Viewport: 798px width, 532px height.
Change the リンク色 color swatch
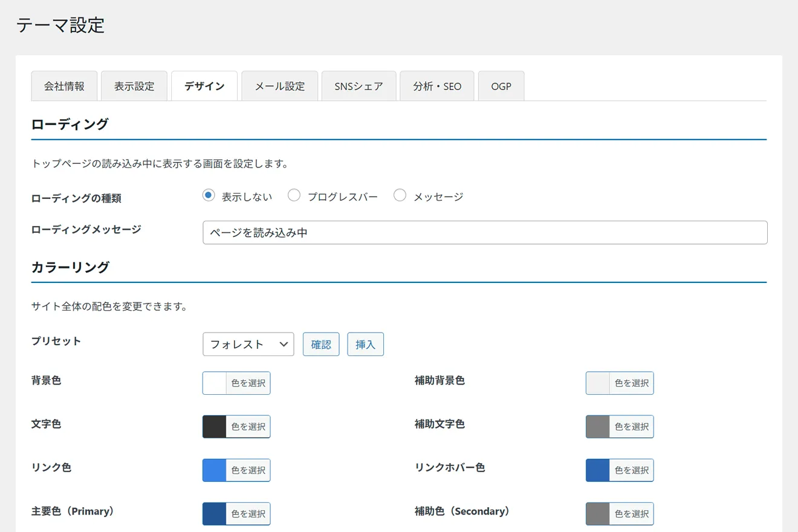click(x=236, y=470)
